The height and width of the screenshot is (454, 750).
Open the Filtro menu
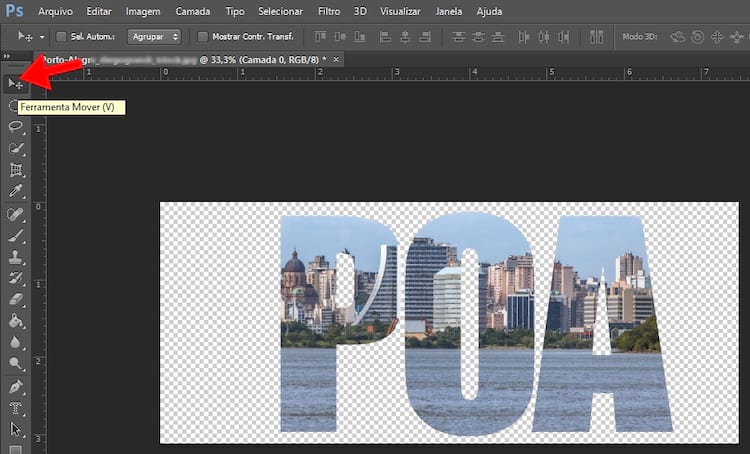[328, 11]
